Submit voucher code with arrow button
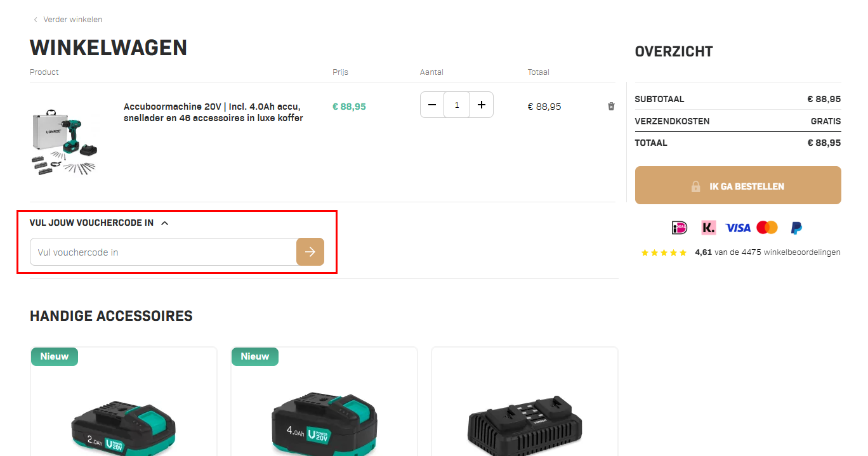Viewport: 868px width, 456px height. [310, 252]
